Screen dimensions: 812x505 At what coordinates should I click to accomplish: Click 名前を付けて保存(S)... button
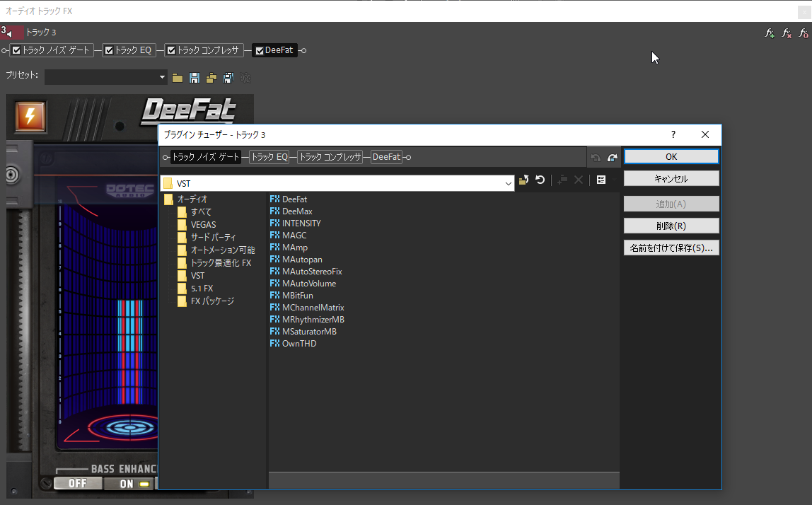[671, 248]
